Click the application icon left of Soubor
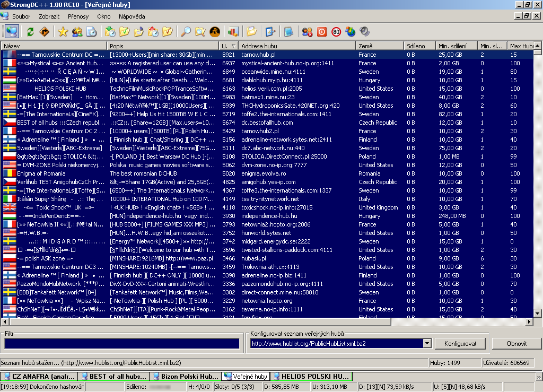This screenshot has height=392, width=543. click(x=4, y=16)
